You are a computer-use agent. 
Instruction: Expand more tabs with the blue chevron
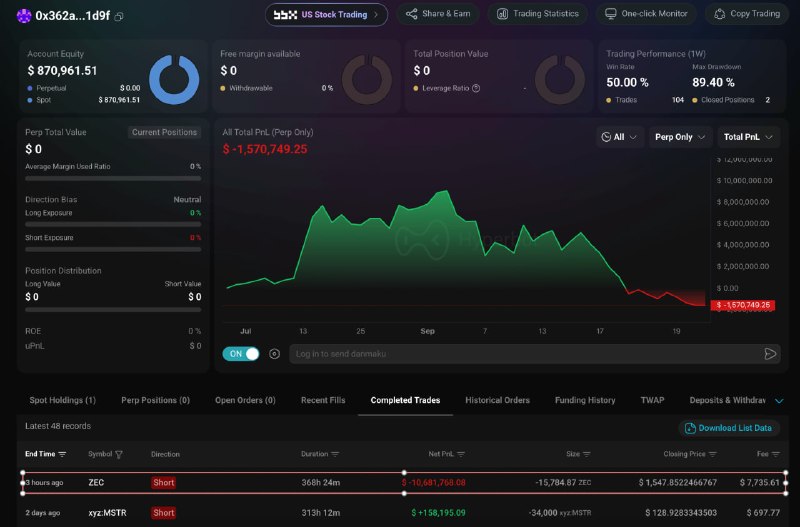779,401
